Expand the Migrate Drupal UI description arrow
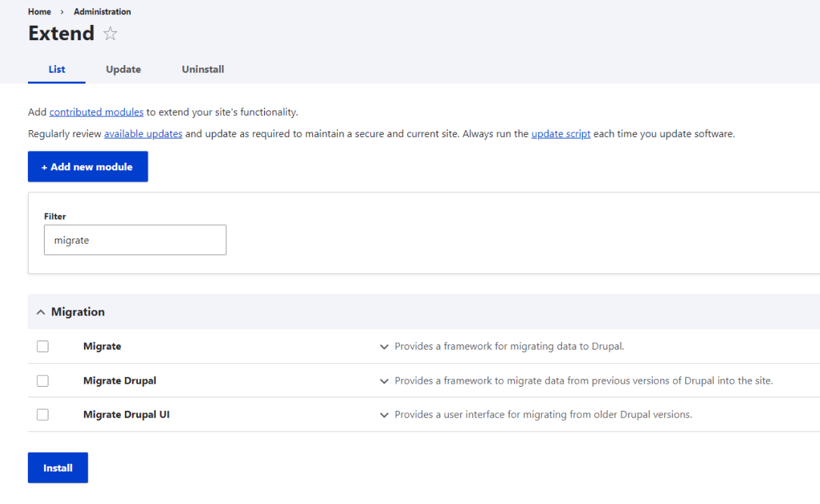The height and width of the screenshot is (504, 820). (x=384, y=415)
